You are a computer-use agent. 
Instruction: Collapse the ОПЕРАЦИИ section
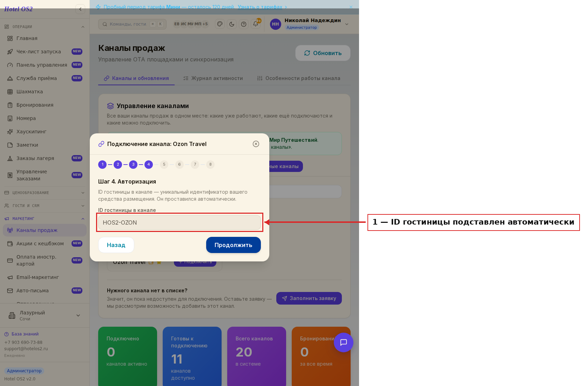click(x=45, y=27)
